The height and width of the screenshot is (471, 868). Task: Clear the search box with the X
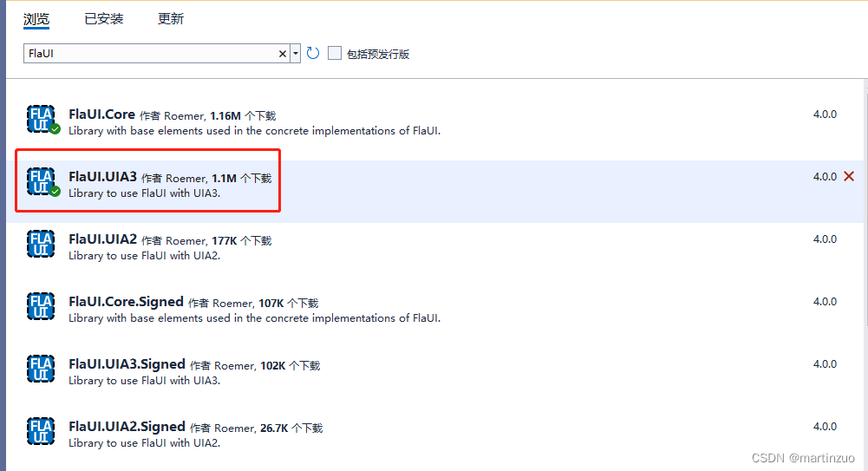pyautogui.click(x=283, y=54)
